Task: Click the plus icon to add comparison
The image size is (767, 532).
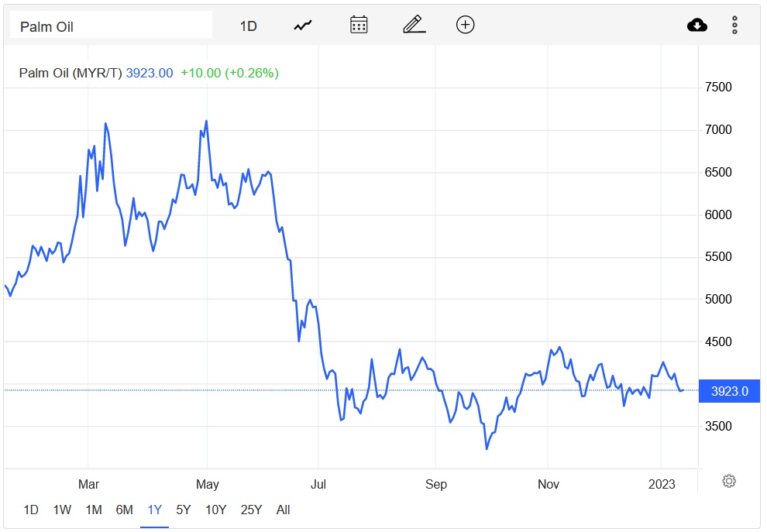Action: pos(465,25)
